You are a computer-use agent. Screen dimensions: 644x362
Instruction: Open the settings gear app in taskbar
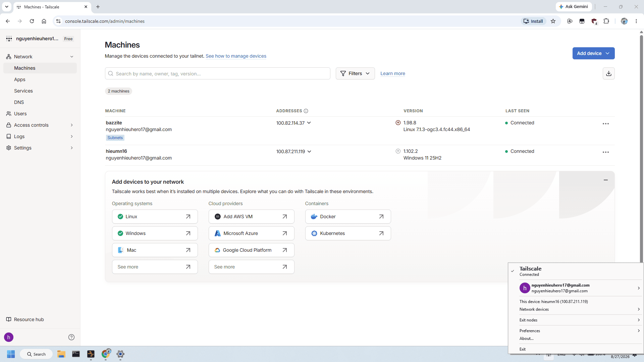coord(120,354)
